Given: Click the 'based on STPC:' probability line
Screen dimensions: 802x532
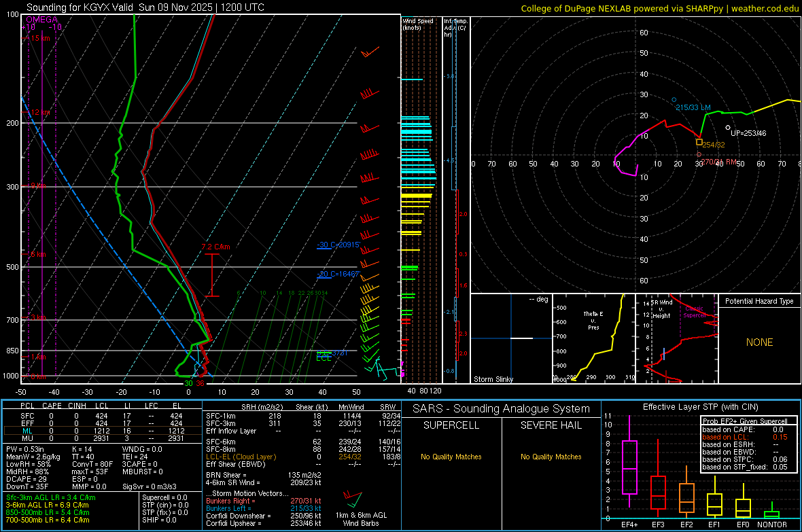Looking at the screenshot, I should 745,459.
